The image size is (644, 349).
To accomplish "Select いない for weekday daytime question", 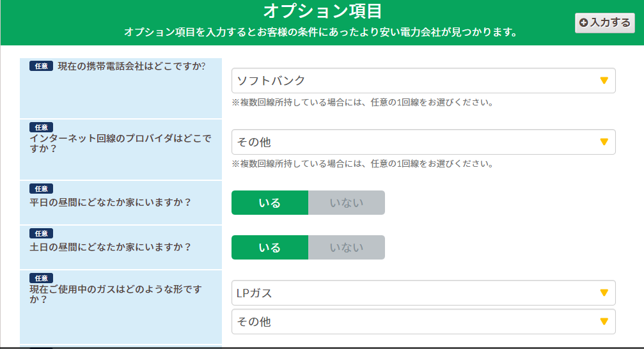I will tap(346, 203).
